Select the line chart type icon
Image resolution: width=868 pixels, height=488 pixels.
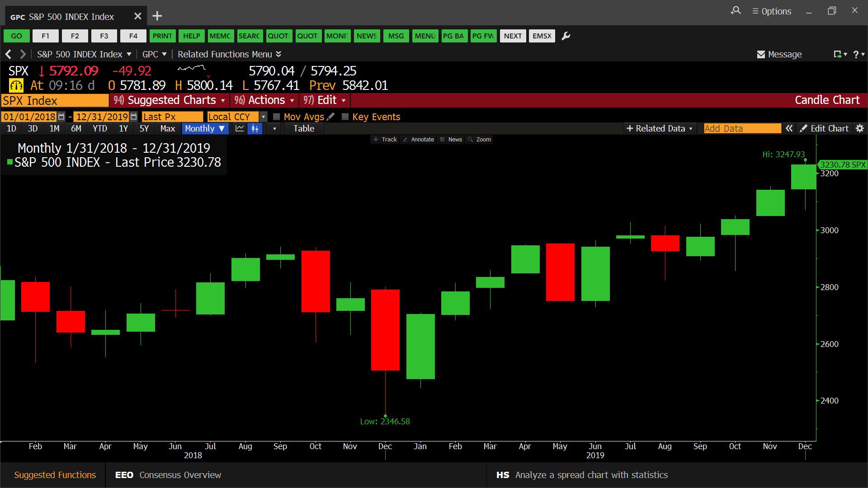240,129
